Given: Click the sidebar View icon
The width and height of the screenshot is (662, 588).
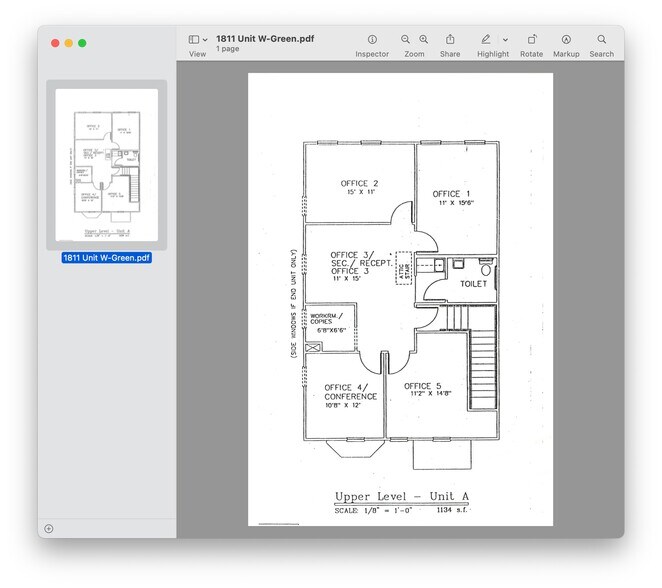Looking at the screenshot, I should pyautogui.click(x=194, y=40).
